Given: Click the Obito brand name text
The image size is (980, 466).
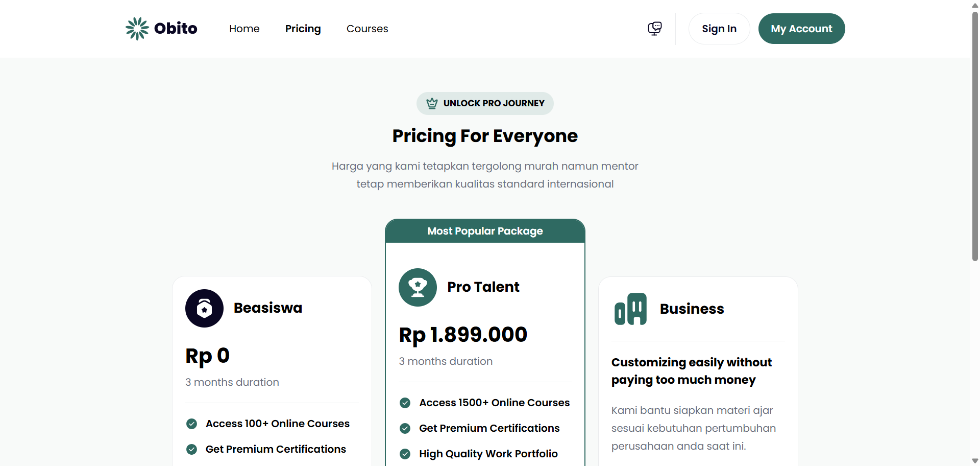Looking at the screenshot, I should point(176,29).
